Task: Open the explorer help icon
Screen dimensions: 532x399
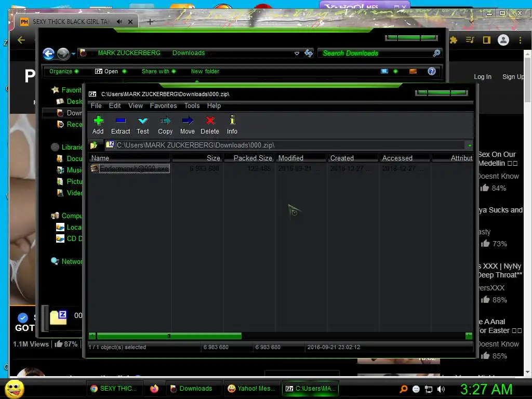Action: pyautogui.click(x=432, y=71)
